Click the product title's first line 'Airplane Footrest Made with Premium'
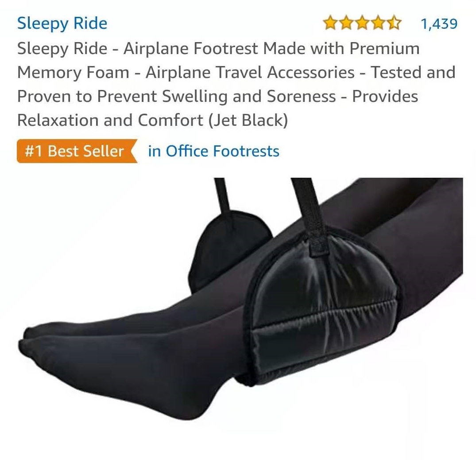The image size is (476, 460). [x=271, y=49]
